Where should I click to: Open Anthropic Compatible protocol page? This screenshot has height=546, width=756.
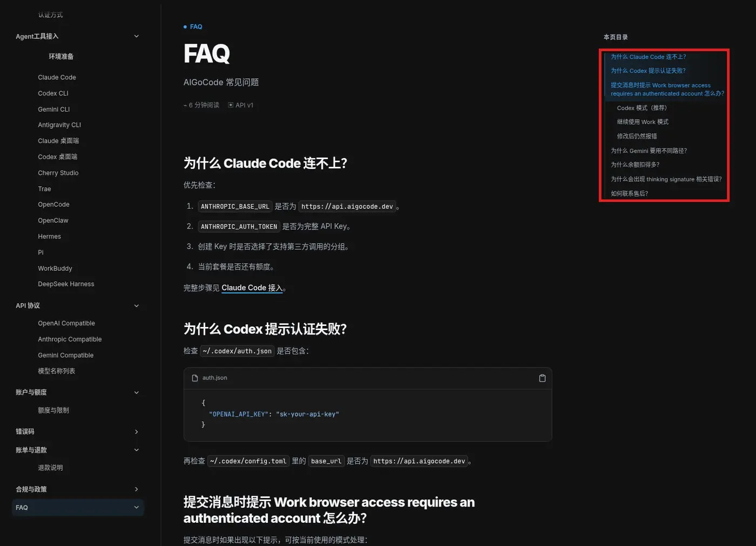pyautogui.click(x=70, y=339)
